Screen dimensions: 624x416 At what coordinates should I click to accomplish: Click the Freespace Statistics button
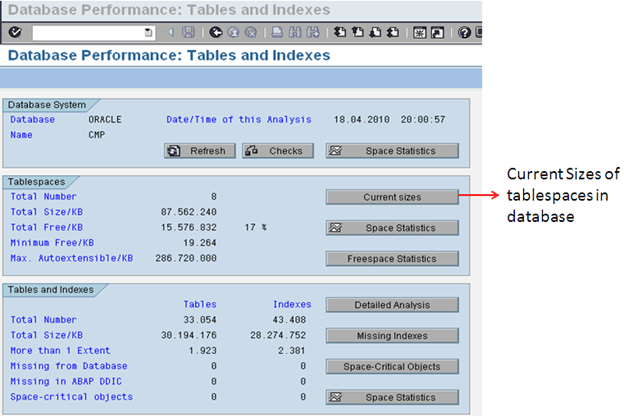pos(392,259)
